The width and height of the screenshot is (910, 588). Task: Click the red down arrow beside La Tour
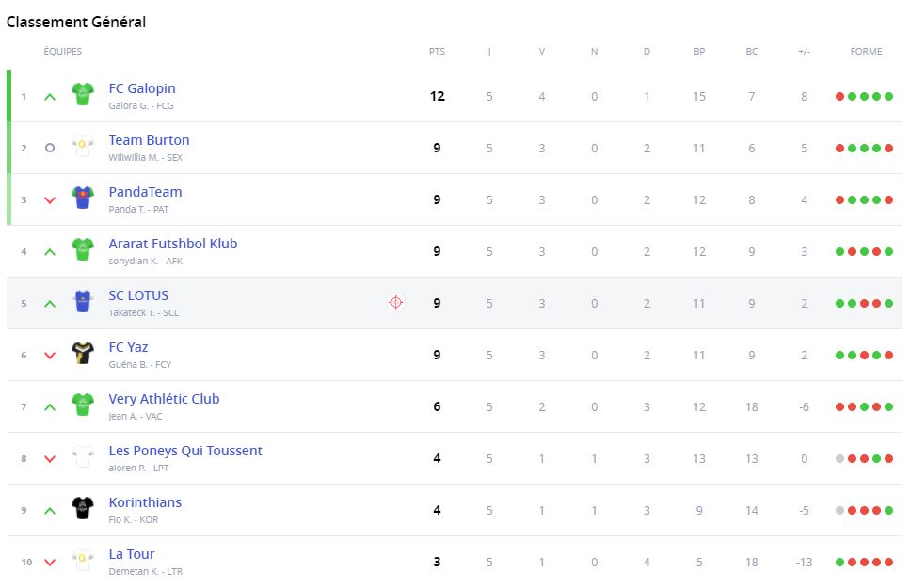click(x=50, y=562)
